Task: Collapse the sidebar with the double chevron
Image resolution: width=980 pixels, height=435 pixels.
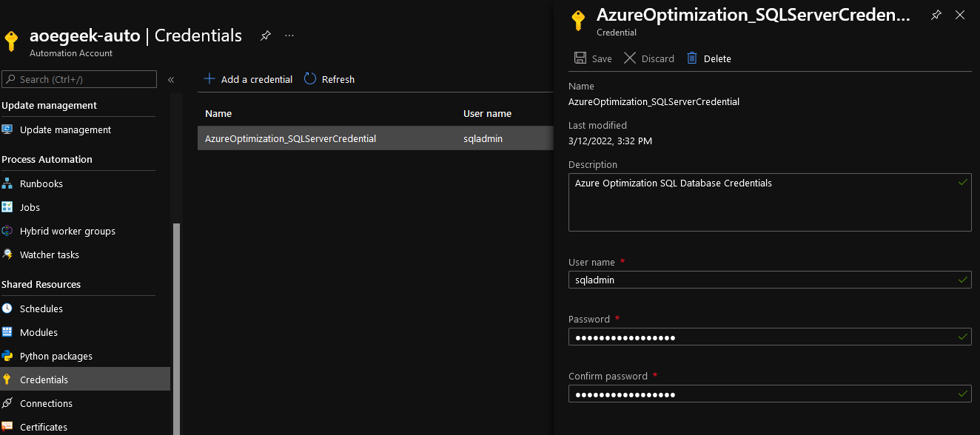Action: pos(171,79)
